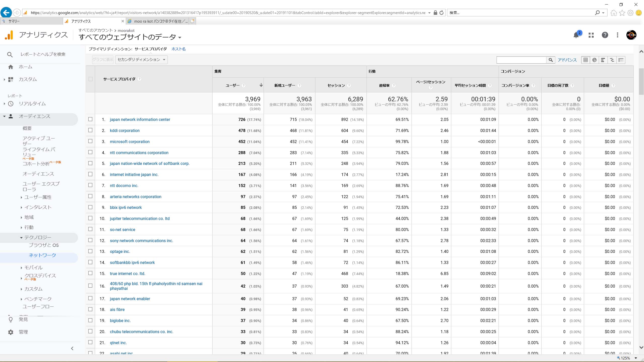Click the table search input field
This screenshot has width=644, height=362.
(521, 60)
